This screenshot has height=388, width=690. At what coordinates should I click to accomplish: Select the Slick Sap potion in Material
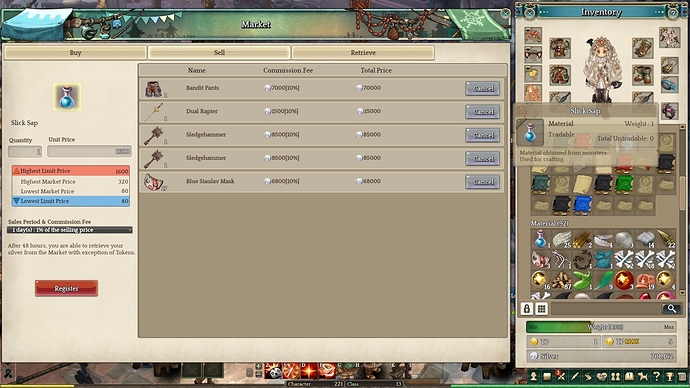(541, 240)
